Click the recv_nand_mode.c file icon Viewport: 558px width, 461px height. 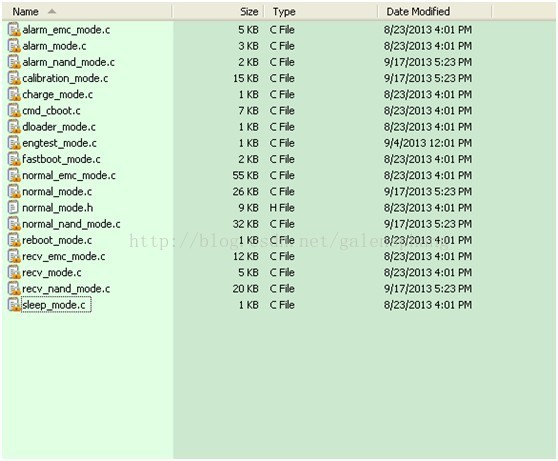click(x=14, y=289)
